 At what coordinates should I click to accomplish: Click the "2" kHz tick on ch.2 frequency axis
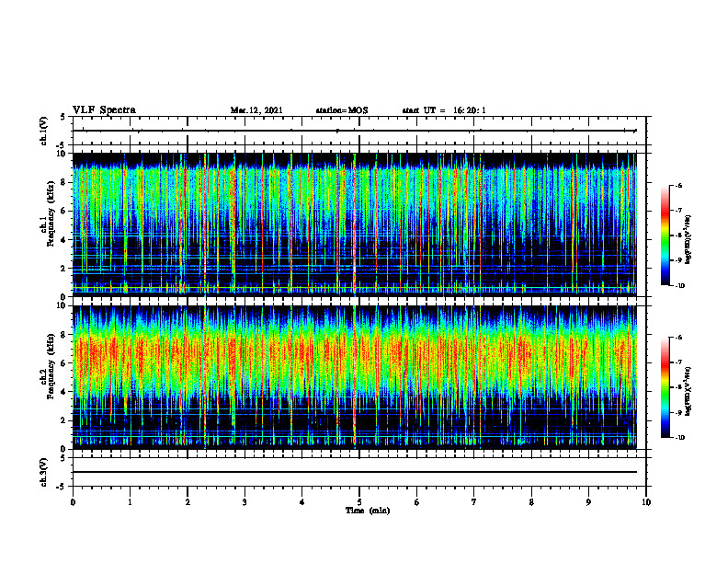pyautogui.click(x=64, y=420)
